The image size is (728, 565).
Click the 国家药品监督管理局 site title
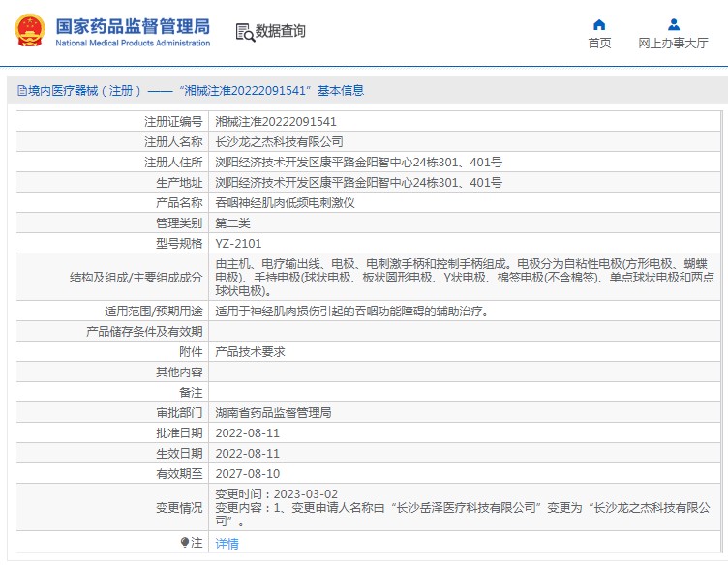[133, 25]
